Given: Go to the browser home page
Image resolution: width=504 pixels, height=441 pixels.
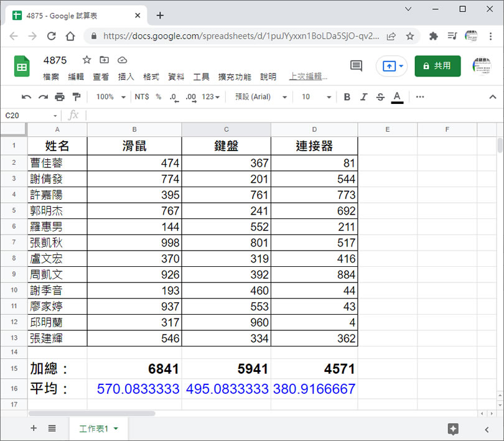Looking at the screenshot, I should click(x=70, y=36).
